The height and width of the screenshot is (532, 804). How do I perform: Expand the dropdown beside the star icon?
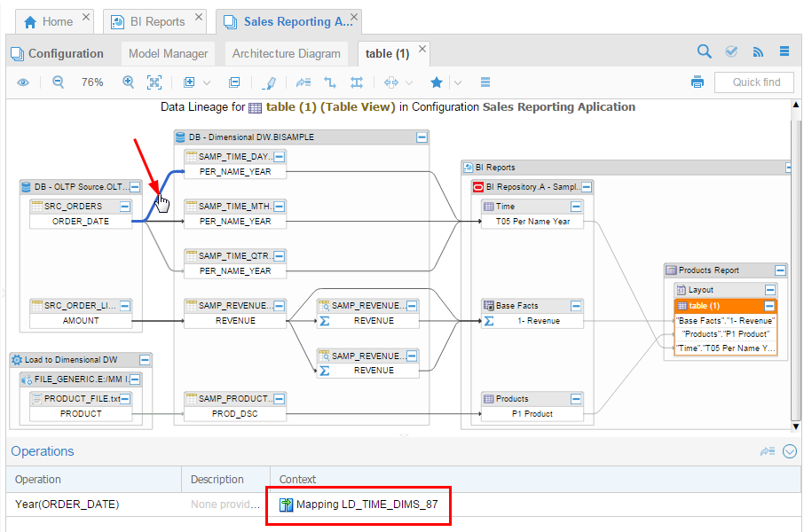(x=456, y=82)
